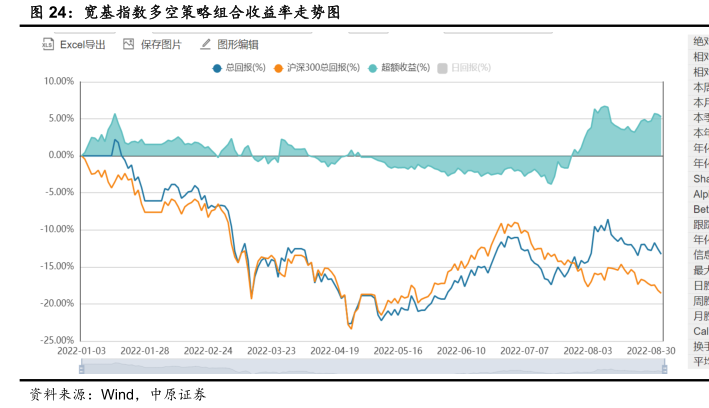
Task: Click the left handle of date range slider
Action: point(84,367)
